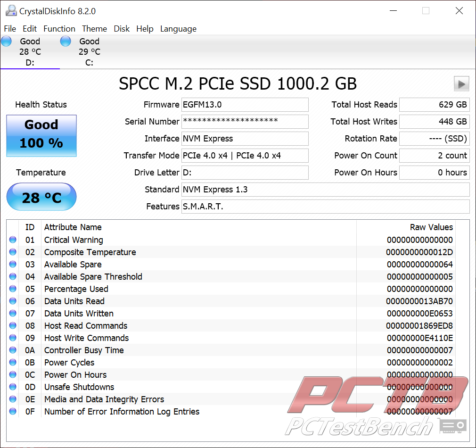Open the File menu
This screenshot has width=476, height=448.
[10, 29]
